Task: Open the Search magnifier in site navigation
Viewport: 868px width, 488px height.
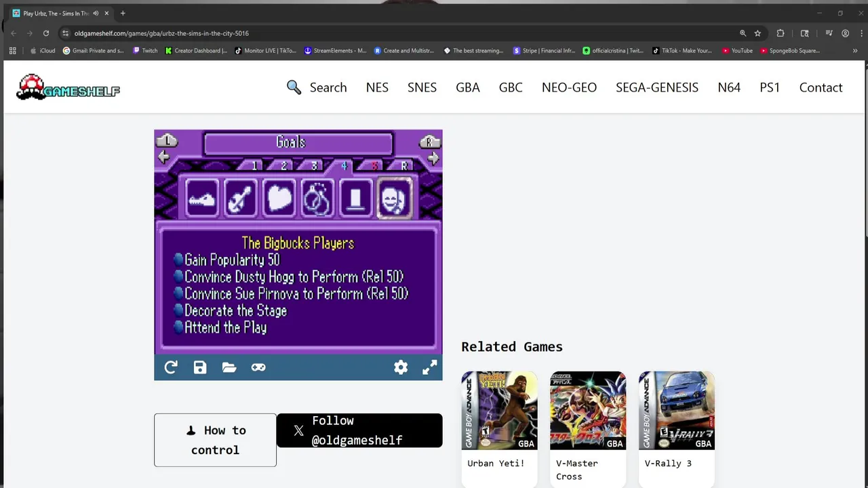Action: [294, 87]
